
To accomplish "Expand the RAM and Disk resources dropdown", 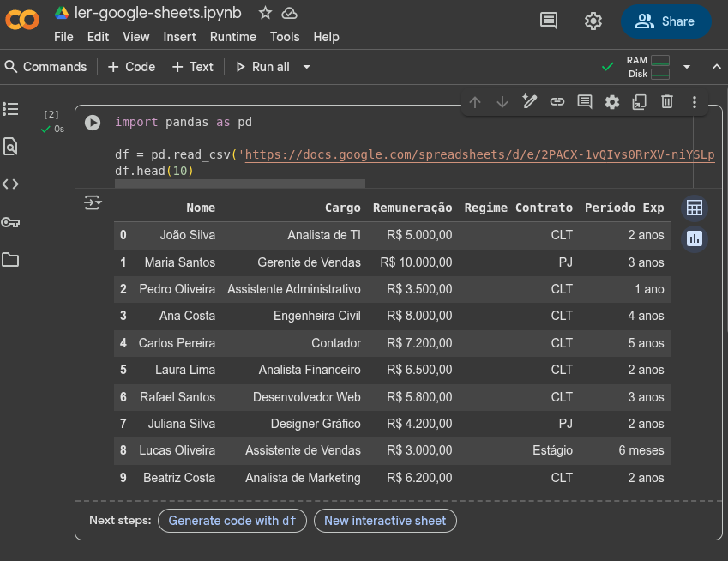I will pyautogui.click(x=688, y=66).
